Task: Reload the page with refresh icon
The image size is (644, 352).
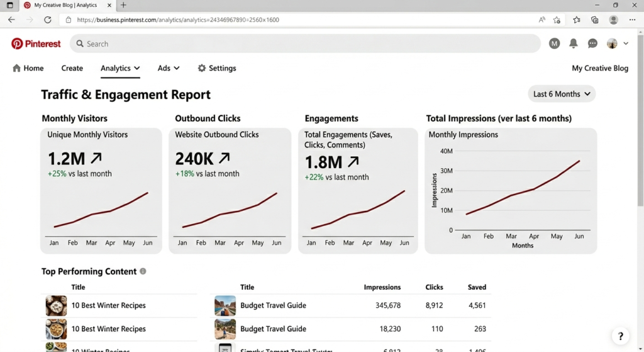Action: pyautogui.click(x=48, y=20)
